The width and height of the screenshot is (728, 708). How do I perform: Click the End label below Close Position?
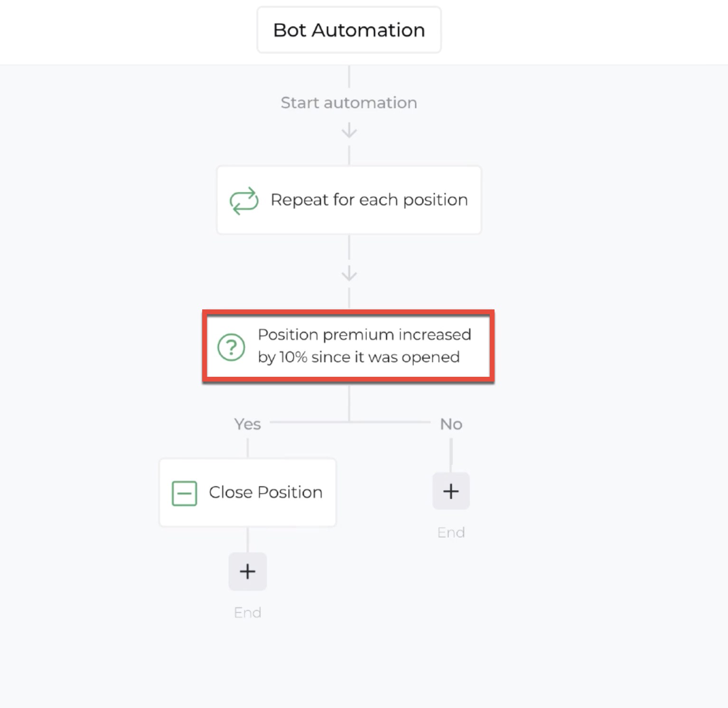tap(248, 613)
